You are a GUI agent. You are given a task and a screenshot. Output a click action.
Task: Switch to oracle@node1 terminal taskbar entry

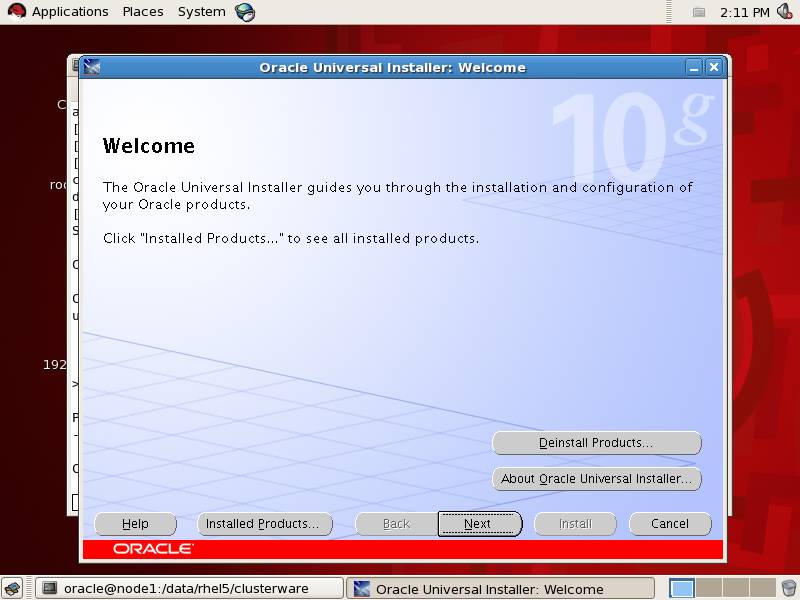pyautogui.click(x=189, y=588)
